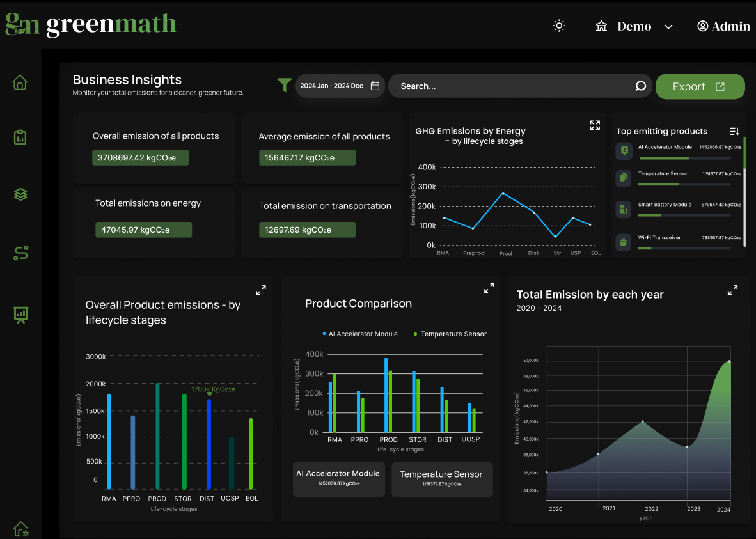756x539 pixels.
Task: Select the AI Accelerator Module comparison card
Action: (x=338, y=479)
